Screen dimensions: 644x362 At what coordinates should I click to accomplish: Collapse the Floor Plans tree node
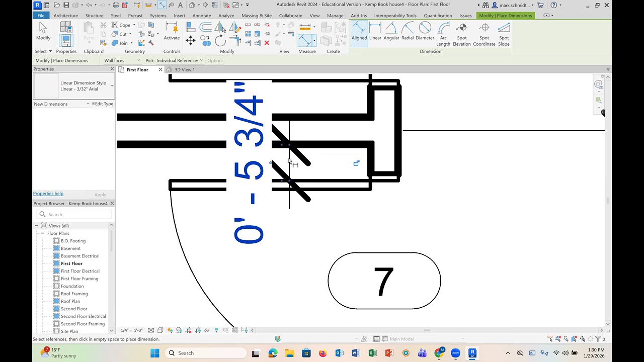(43, 233)
